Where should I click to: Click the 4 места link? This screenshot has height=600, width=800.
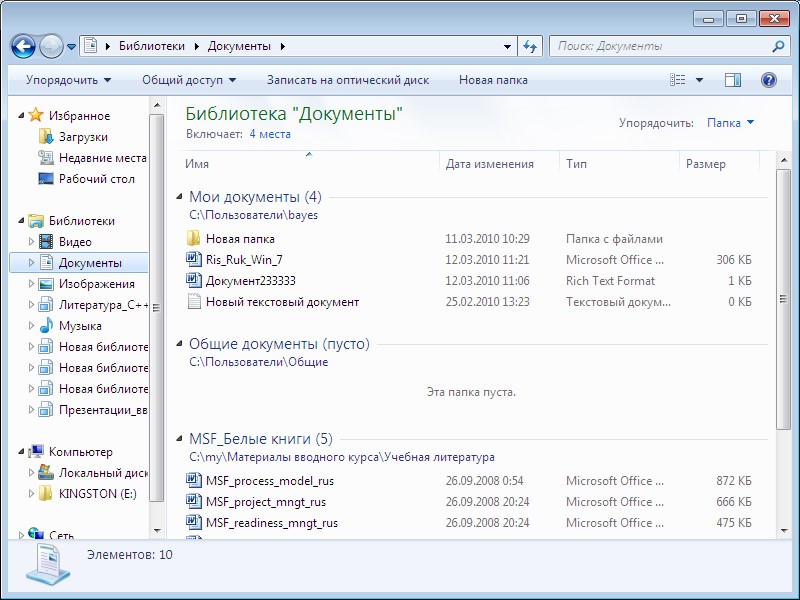[x=270, y=134]
